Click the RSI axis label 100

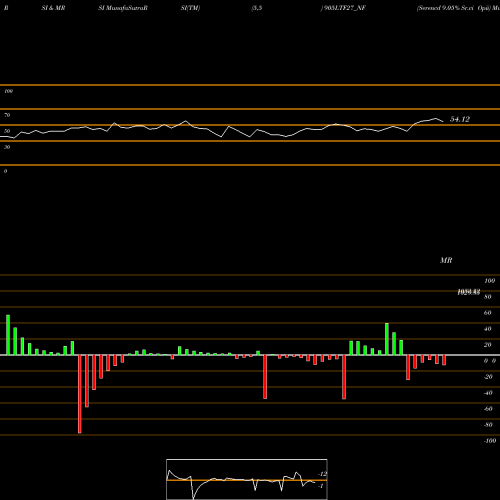pyautogui.click(x=9, y=91)
